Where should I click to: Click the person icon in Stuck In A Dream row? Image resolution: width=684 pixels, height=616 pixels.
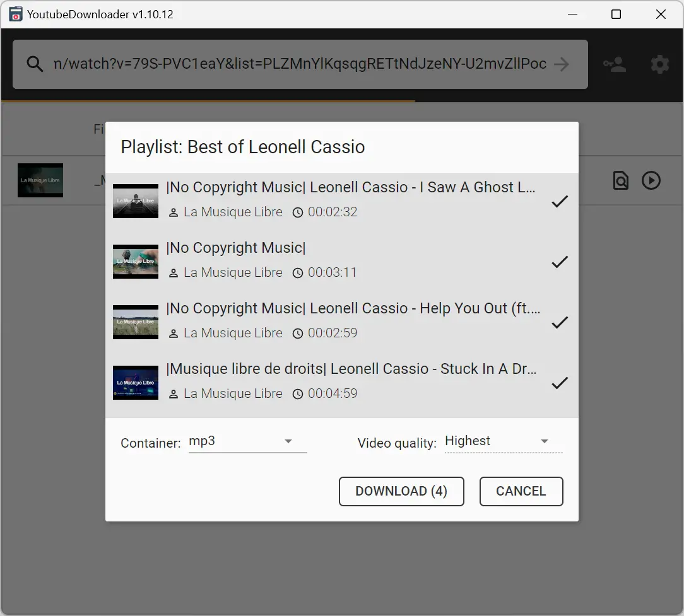pyautogui.click(x=173, y=395)
